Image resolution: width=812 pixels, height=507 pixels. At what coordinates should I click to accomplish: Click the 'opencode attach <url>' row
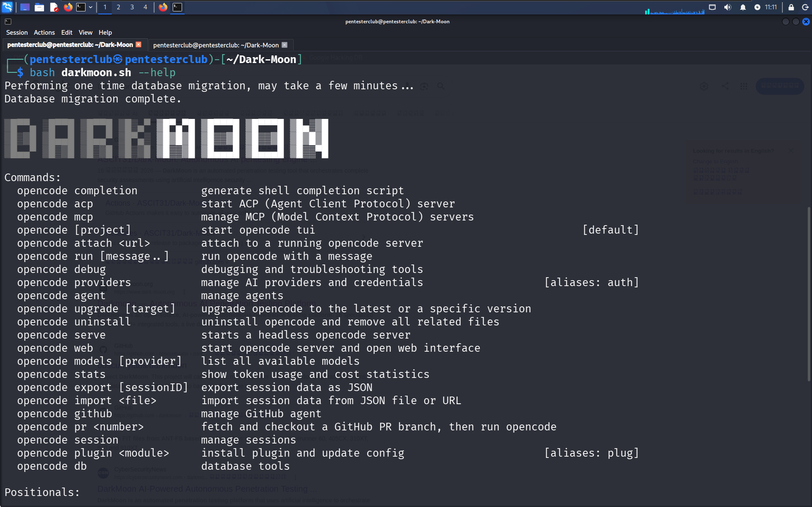[220, 243]
